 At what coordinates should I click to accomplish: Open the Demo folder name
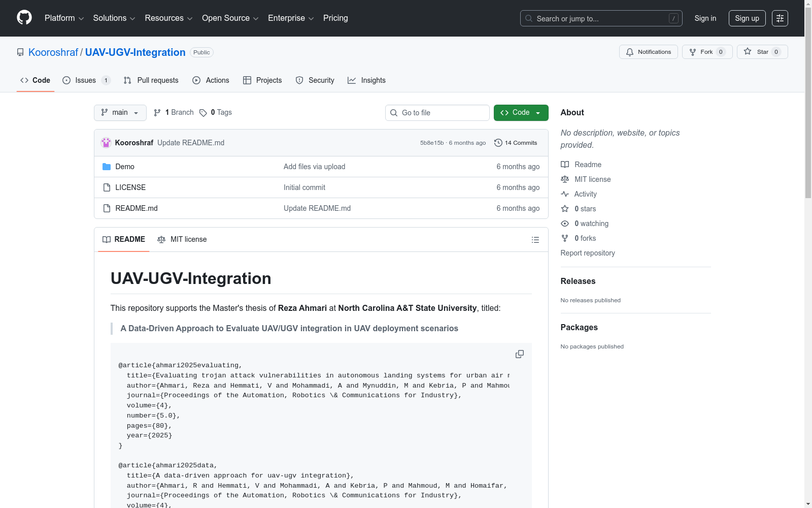point(125,167)
